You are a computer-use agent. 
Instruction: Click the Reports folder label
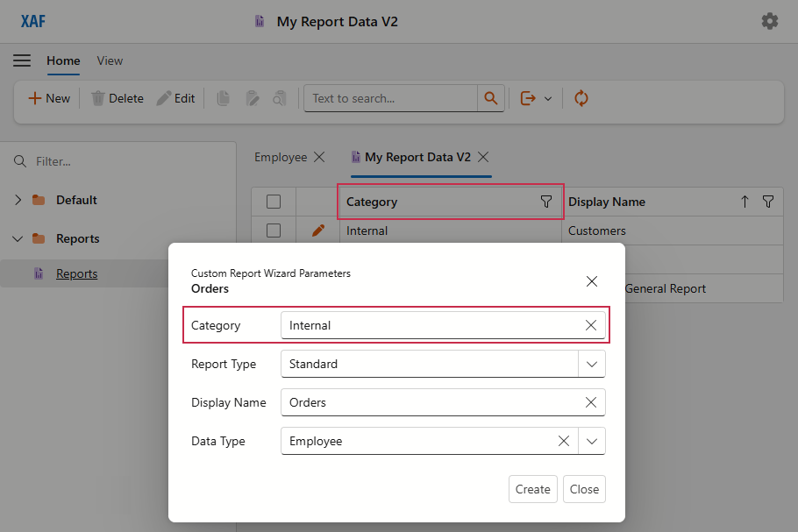(x=78, y=238)
